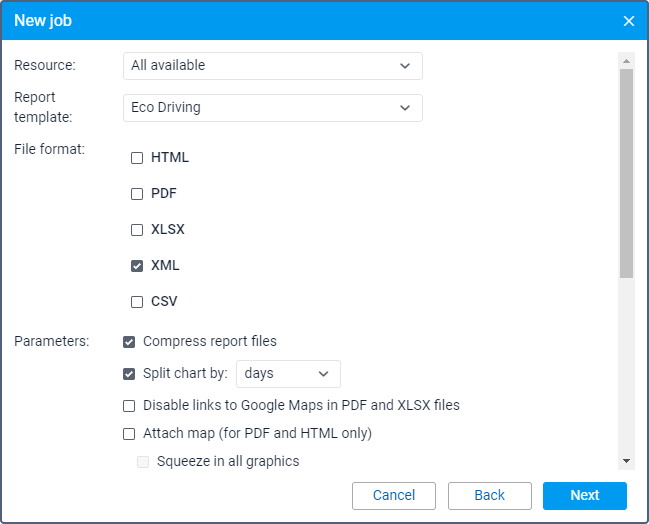Check Attach map for PDF and HTML
The height and width of the screenshot is (524, 649).
[x=129, y=434]
